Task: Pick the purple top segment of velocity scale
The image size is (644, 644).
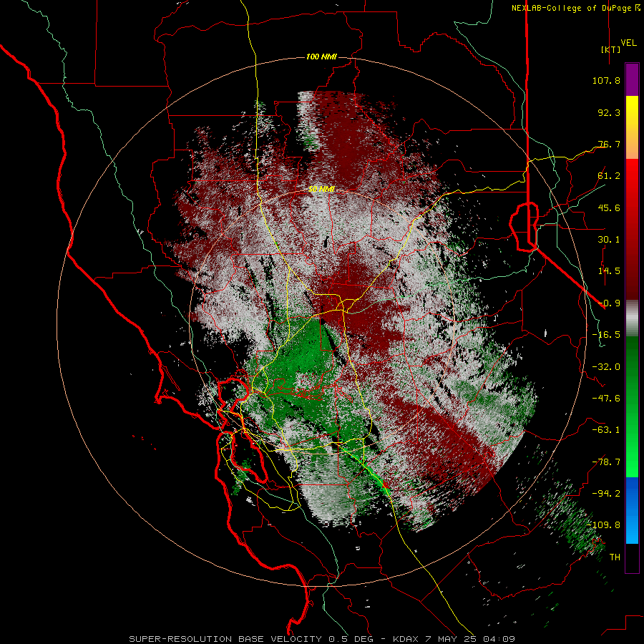Action: [x=632, y=79]
